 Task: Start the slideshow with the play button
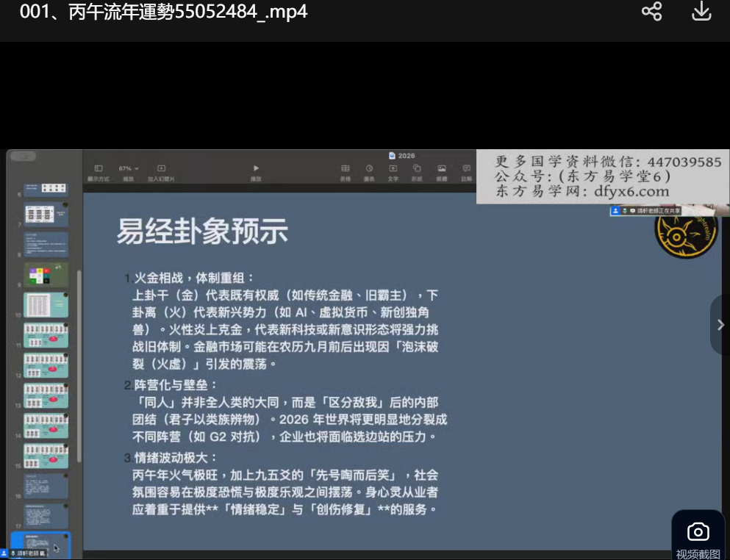[256, 171]
